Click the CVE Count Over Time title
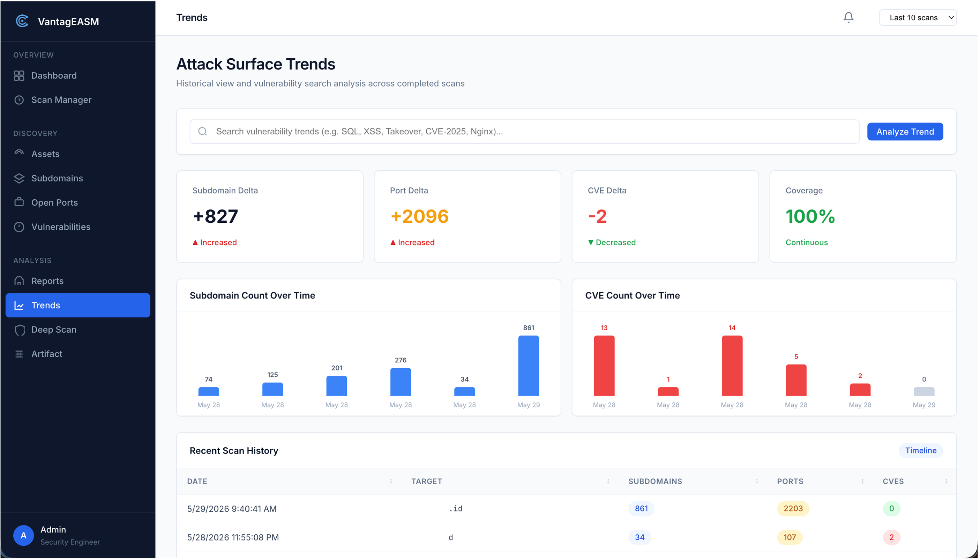The image size is (980, 560). [x=632, y=295]
